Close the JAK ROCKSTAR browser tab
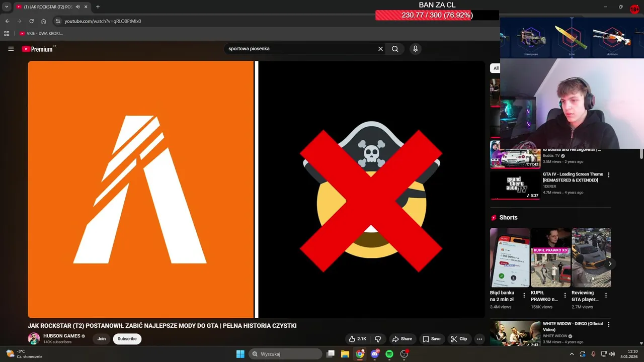 (x=86, y=7)
